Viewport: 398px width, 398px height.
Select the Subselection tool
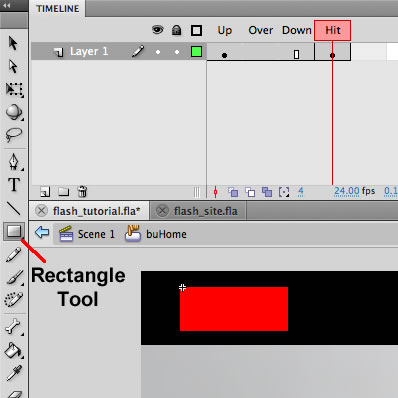(x=13, y=66)
